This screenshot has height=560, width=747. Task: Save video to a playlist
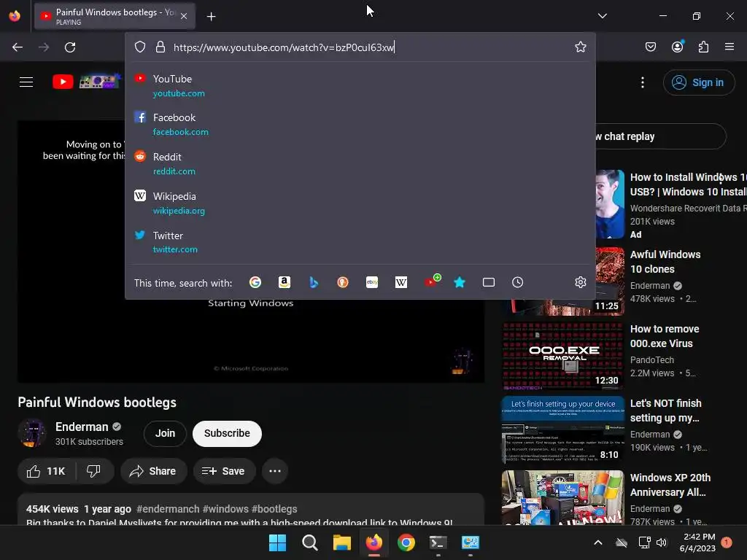(x=224, y=471)
